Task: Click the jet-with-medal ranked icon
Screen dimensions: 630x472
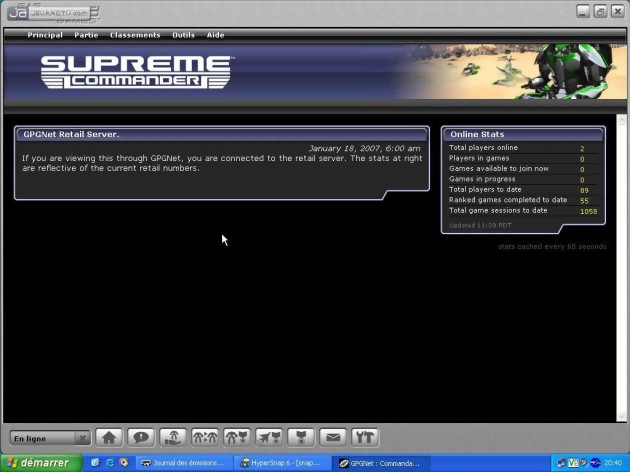Action: 269,437
